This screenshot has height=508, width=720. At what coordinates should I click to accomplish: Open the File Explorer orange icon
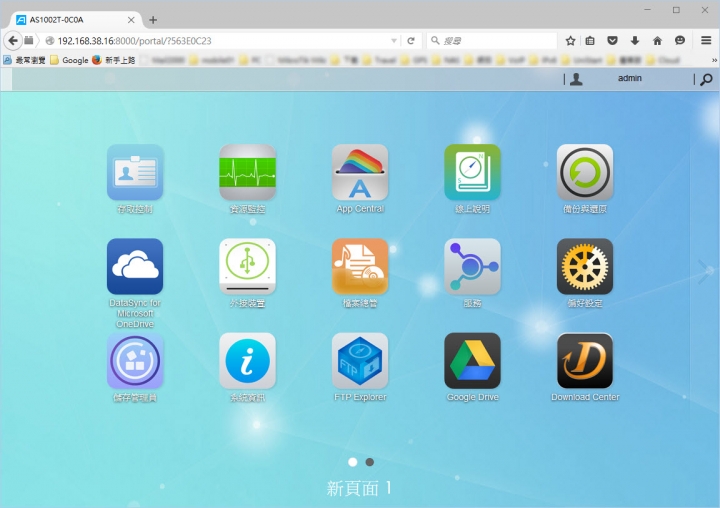tap(360, 266)
